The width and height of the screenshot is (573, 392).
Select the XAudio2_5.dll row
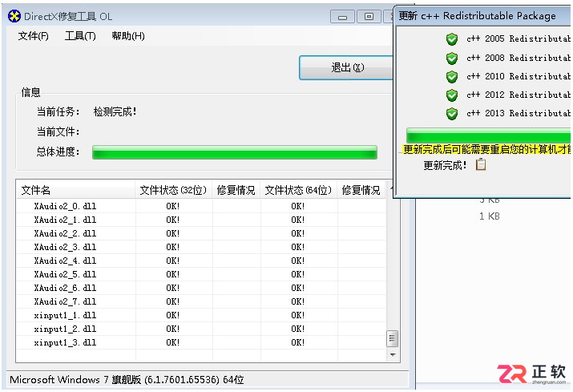pyautogui.click(x=201, y=274)
